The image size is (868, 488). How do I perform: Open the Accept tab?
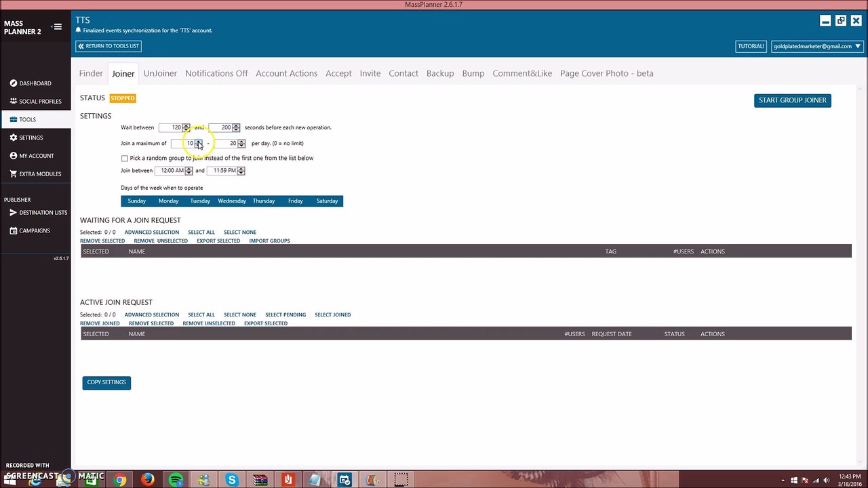point(338,73)
